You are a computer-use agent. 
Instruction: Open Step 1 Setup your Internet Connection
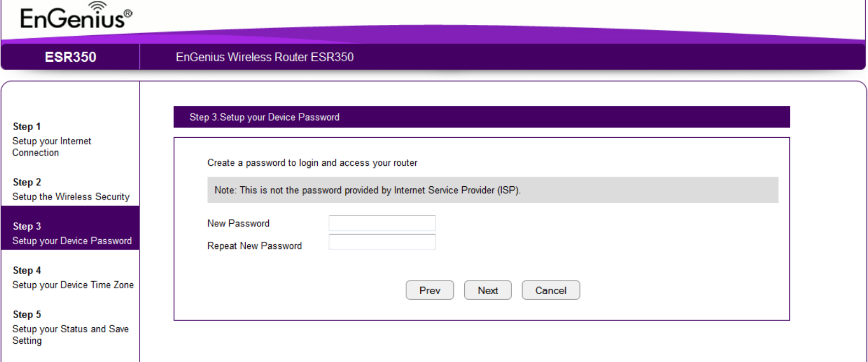click(x=52, y=139)
